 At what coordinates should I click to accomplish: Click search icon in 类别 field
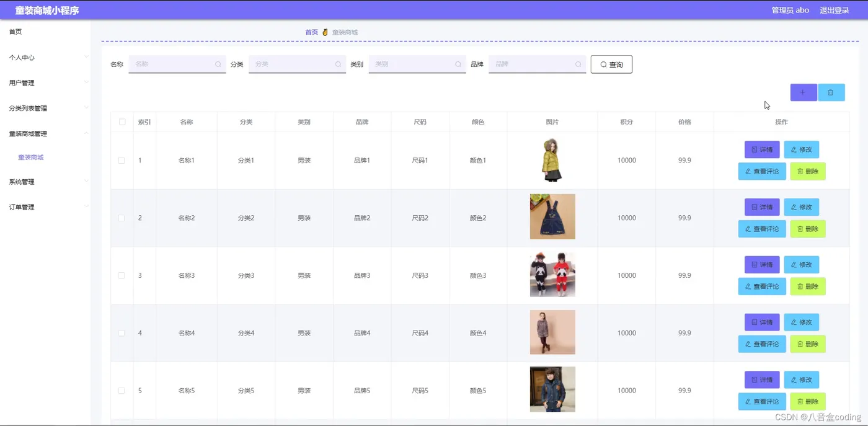click(458, 64)
